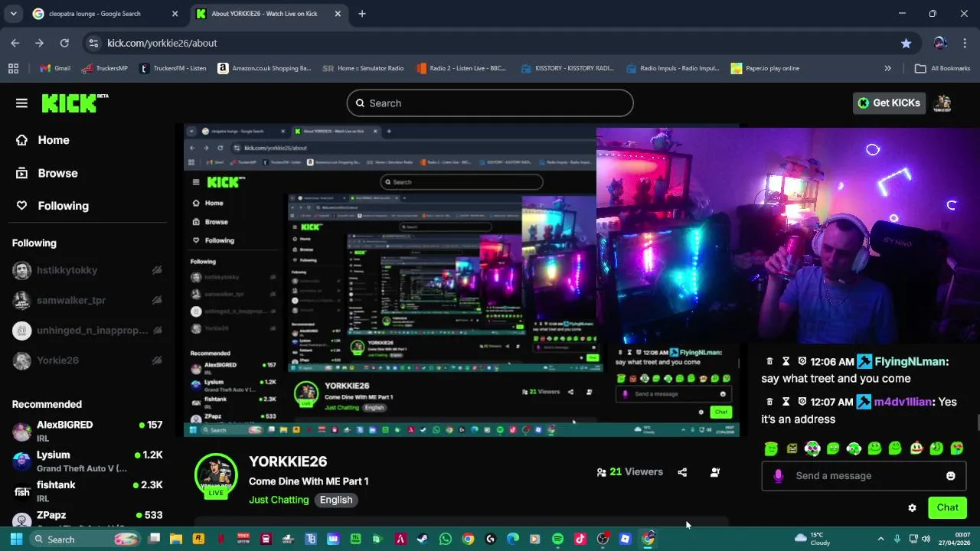Click offline eye-slash icon beside samwalker_tpr
Viewport: 980px width, 551px height.
(x=156, y=300)
